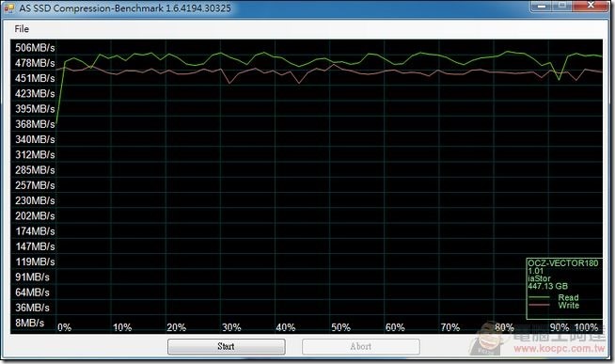Click the 395MB/s axis label
615x364 pixels.
click(35, 109)
